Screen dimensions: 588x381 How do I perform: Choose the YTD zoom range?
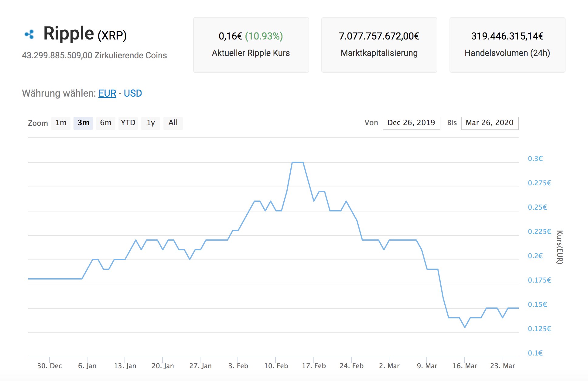click(x=128, y=123)
